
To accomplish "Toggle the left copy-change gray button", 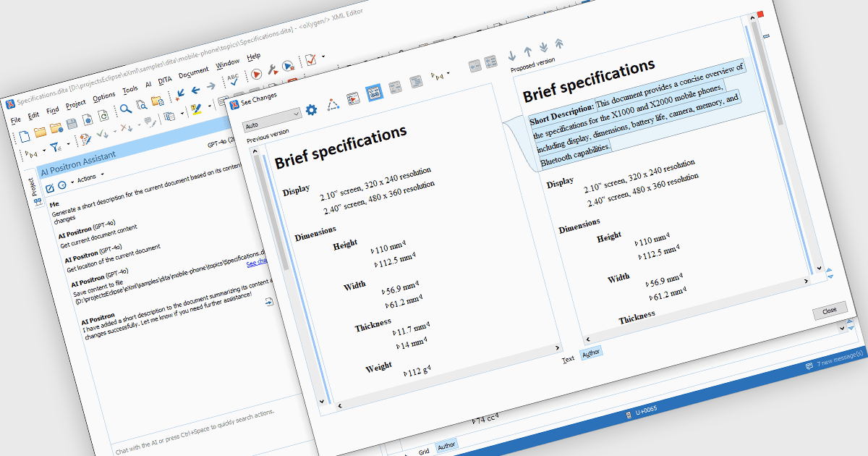I will 475,66.
